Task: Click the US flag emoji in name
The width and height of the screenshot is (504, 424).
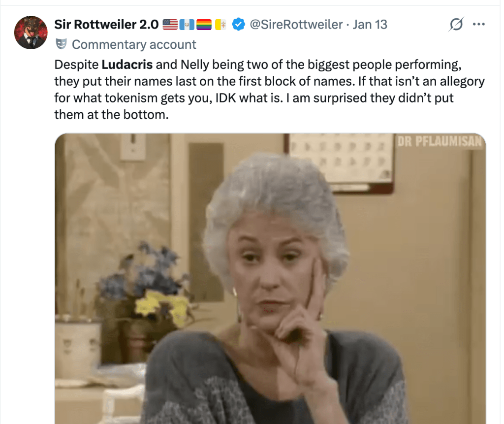Action: pyautogui.click(x=170, y=25)
